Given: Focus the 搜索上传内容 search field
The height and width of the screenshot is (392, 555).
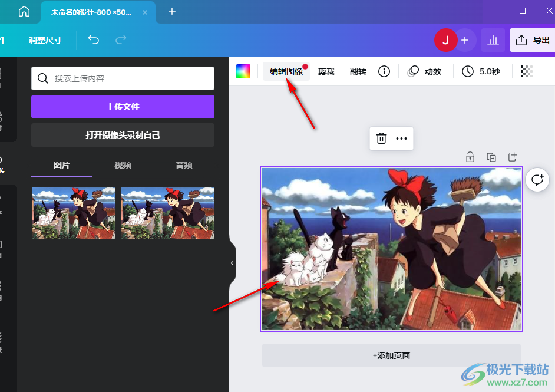Looking at the screenshot, I should pyautogui.click(x=123, y=78).
